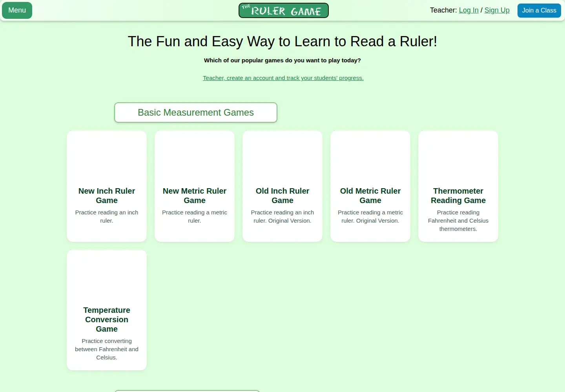Open the Menu button

[17, 10]
